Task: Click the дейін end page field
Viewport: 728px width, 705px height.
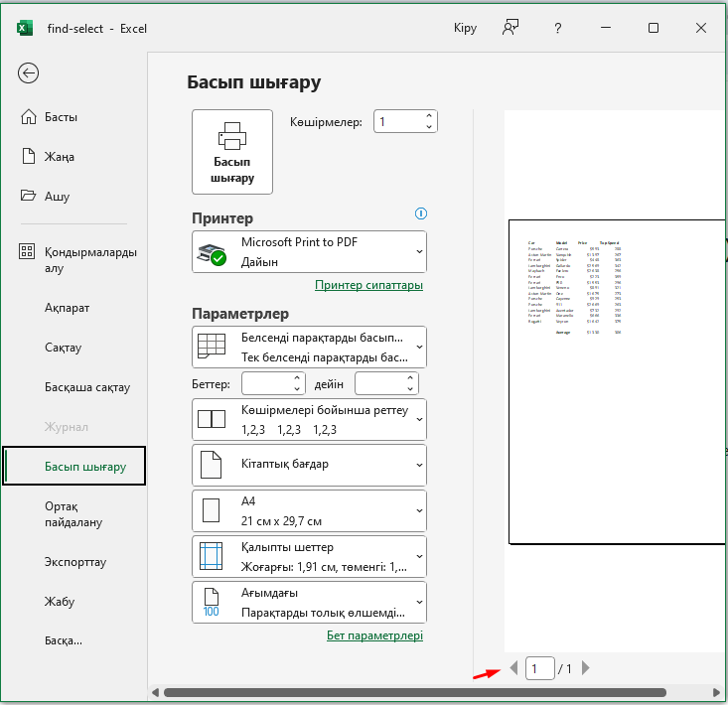Action: [380, 384]
